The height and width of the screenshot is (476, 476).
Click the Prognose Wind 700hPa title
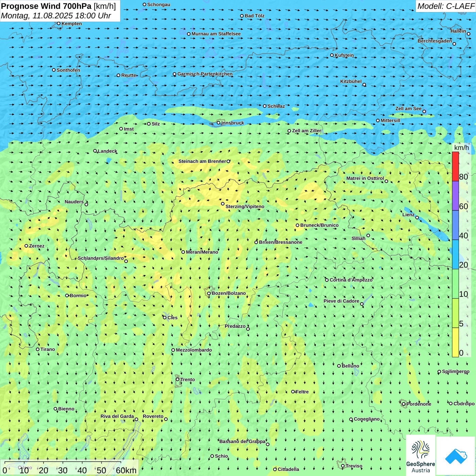pyautogui.click(x=58, y=6)
